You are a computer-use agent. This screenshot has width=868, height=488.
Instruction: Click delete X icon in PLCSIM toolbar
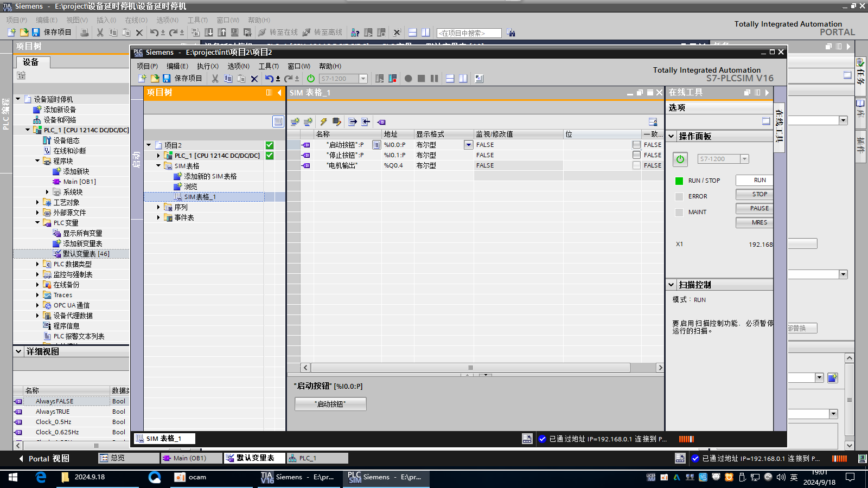point(254,79)
